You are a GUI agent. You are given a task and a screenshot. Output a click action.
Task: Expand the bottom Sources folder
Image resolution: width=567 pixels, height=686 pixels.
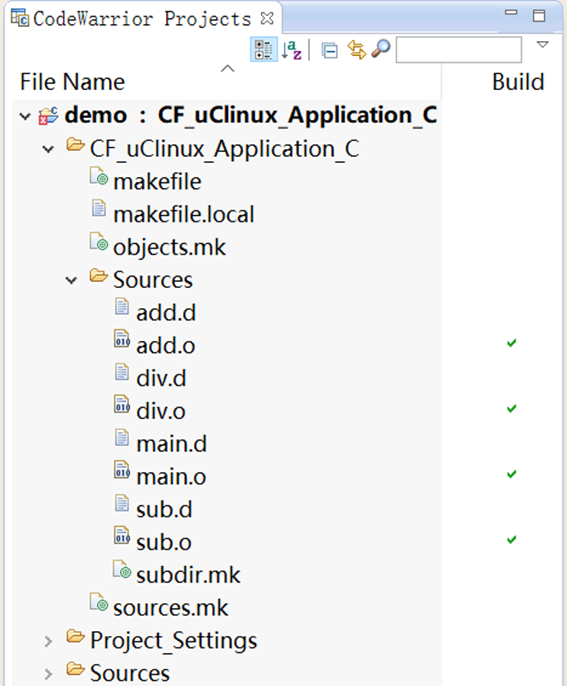tap(48, 674)
